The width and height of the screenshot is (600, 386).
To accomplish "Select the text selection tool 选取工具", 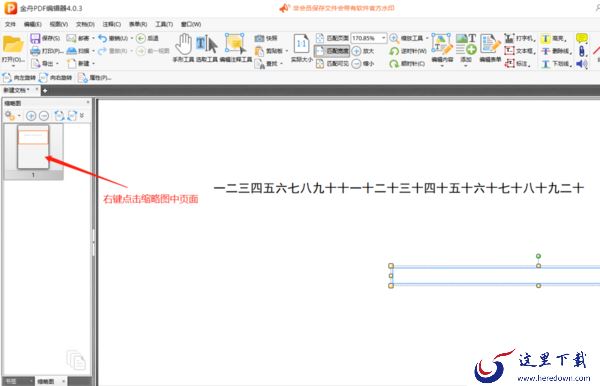I will (x=207, y=48).
